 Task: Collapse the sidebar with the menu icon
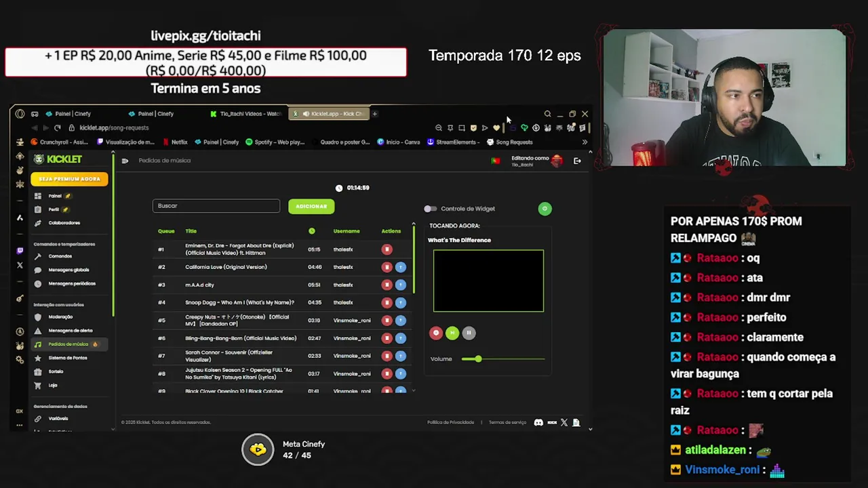click(x=125, y=161)
